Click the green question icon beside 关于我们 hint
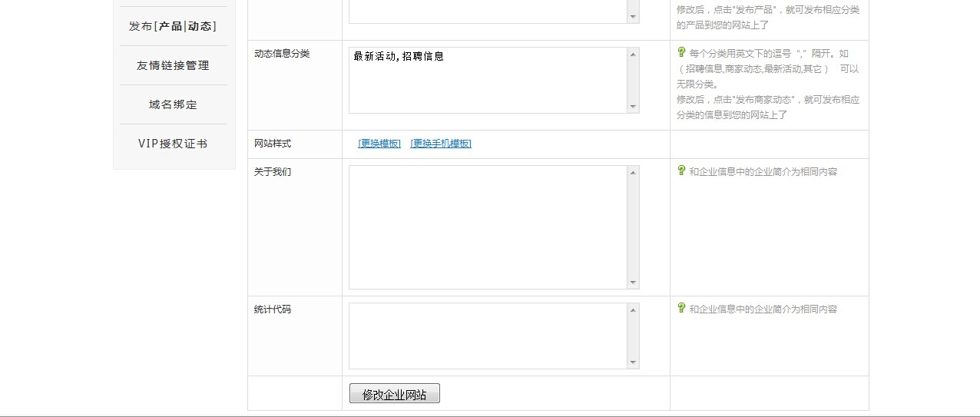The image size is (980, 417). tap(680, 170)
